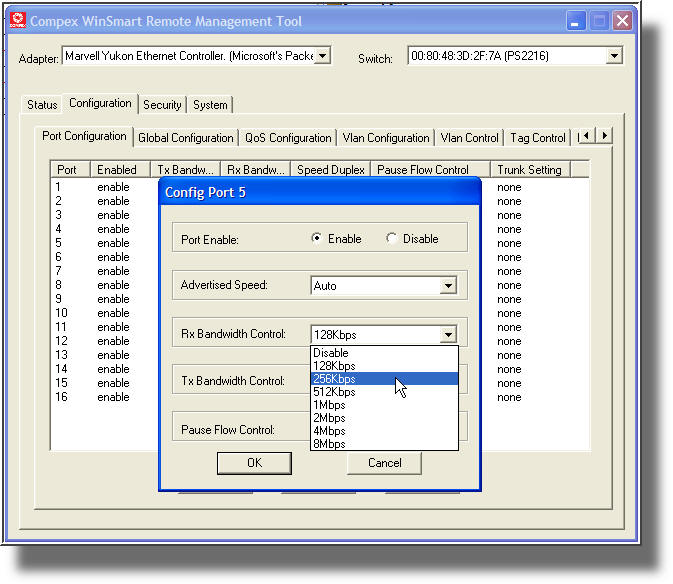
Task: Open the QoS Configuration sub-tab
Action: click(x=288, y=138)
